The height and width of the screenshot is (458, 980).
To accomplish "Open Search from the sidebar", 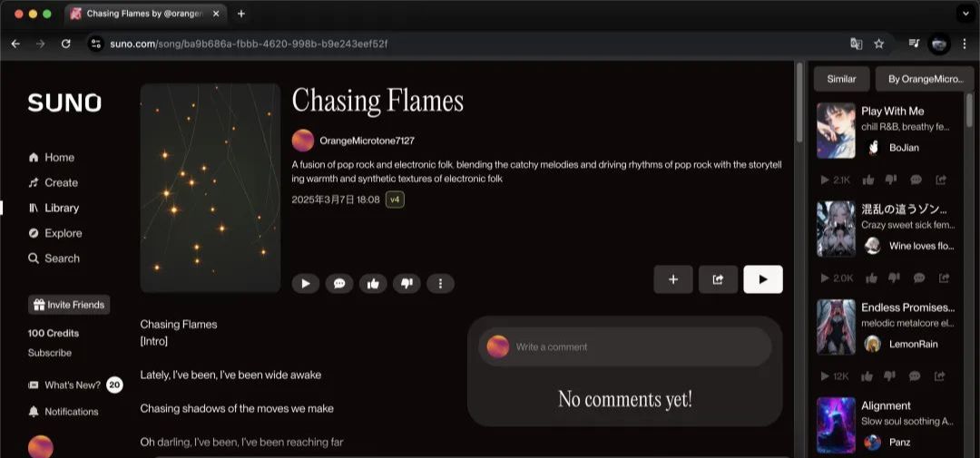I will tap(62, 258).
